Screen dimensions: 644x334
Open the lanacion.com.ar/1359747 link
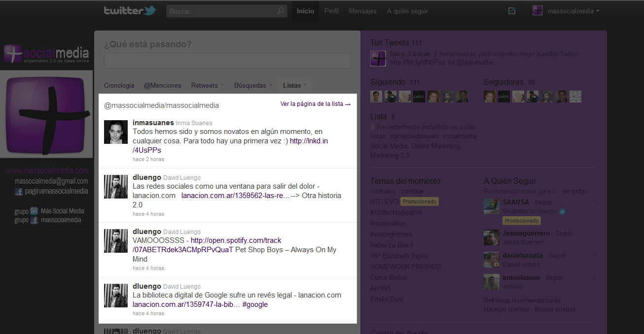(185, 304)
